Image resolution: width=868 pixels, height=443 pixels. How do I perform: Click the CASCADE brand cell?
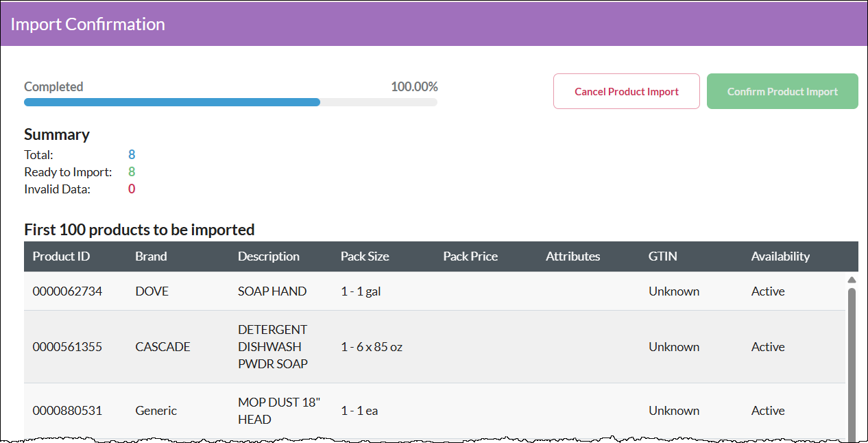click(x=163, y=347)
